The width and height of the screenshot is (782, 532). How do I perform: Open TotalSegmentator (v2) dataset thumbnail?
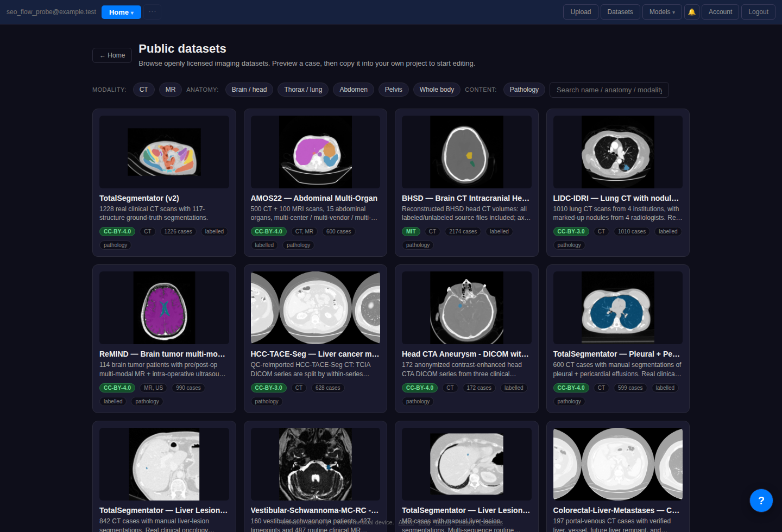pos(164,152)
